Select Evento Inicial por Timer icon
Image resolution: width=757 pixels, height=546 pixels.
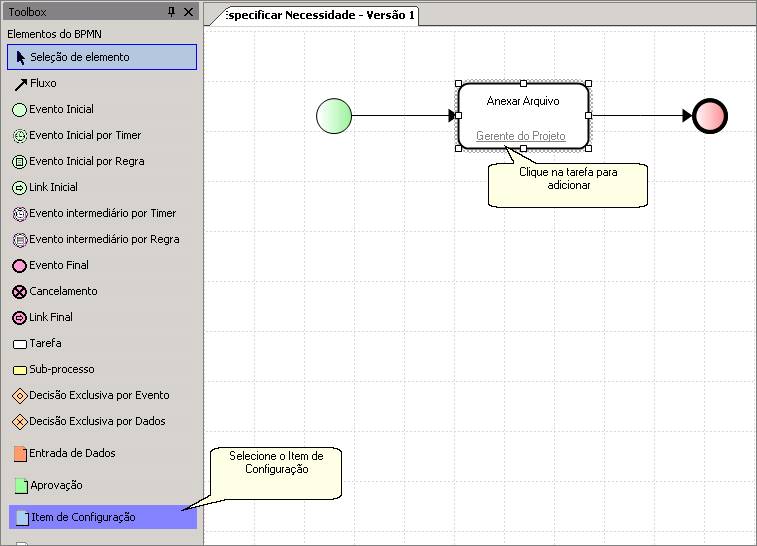click(19, 136)
